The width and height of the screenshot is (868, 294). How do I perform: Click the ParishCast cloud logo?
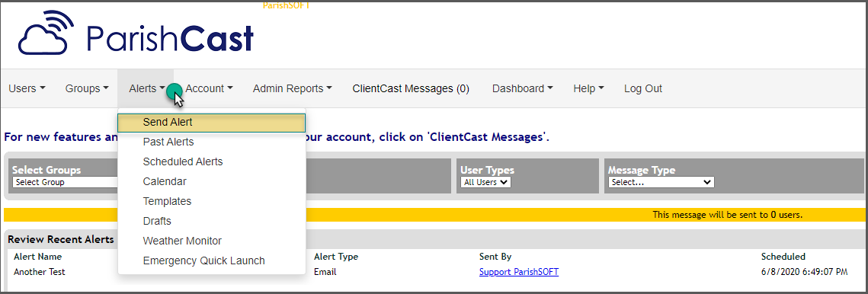[x=136, y=35]
